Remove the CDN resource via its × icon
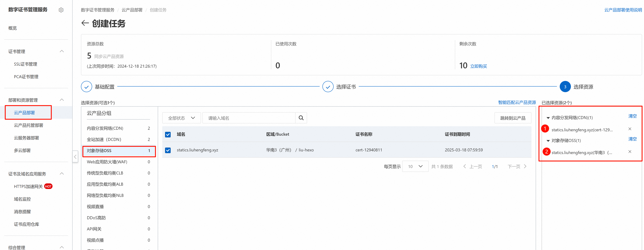The image size is (644, 250). click(630, 129)
